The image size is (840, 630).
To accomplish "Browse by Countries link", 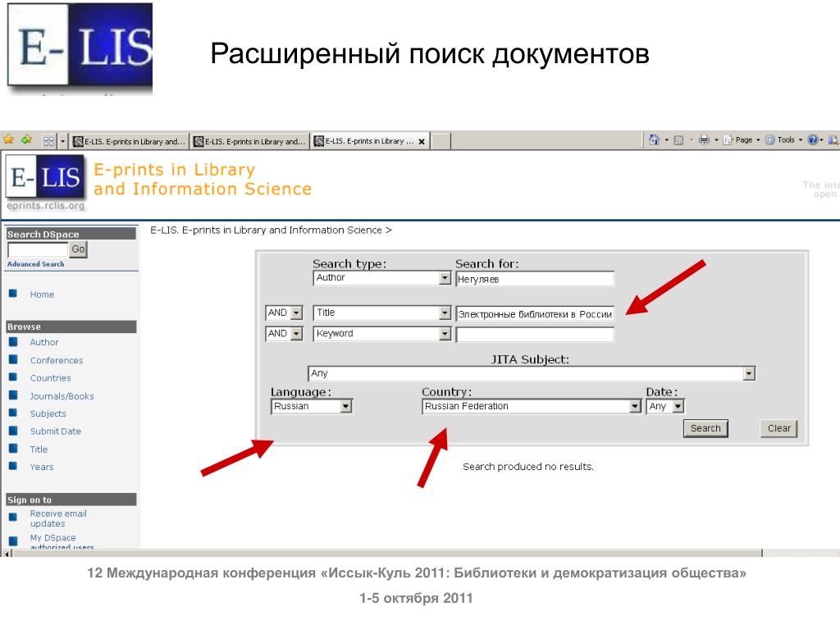I will (x=50, y=378).
